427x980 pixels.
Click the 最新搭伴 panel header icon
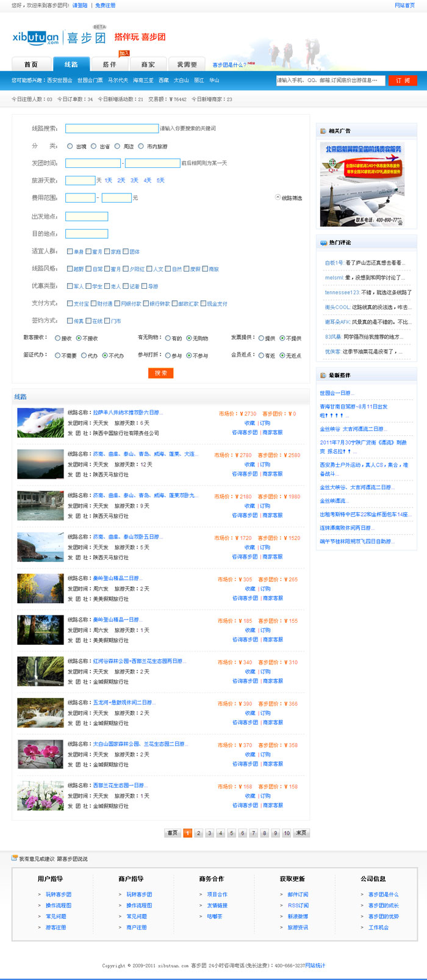(323, 375)
